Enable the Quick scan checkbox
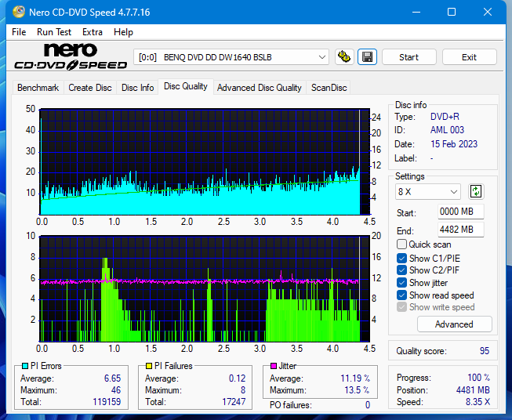The image size is (512, 420). [x=401, y=244]
